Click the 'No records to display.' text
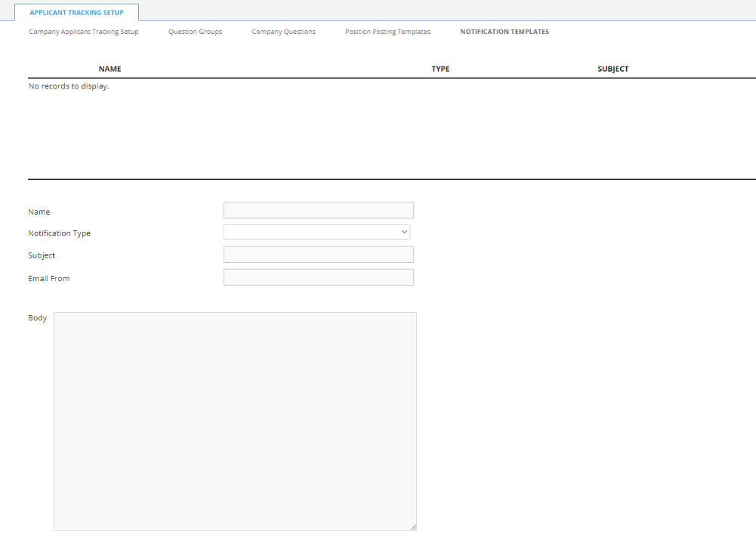 coord(69,86)
